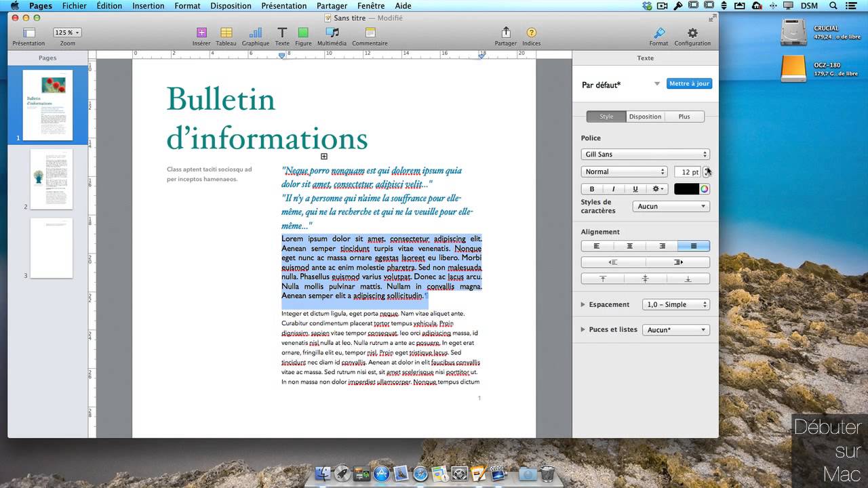Add a chart using Graphique icon
The image size is (868, 488).
coord(256,33)
